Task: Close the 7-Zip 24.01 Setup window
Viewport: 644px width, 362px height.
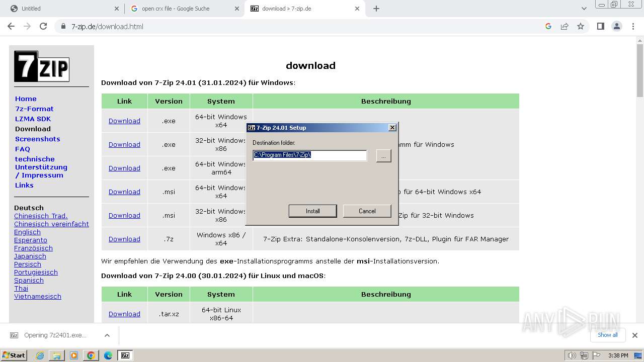Action: pos(392,128)
